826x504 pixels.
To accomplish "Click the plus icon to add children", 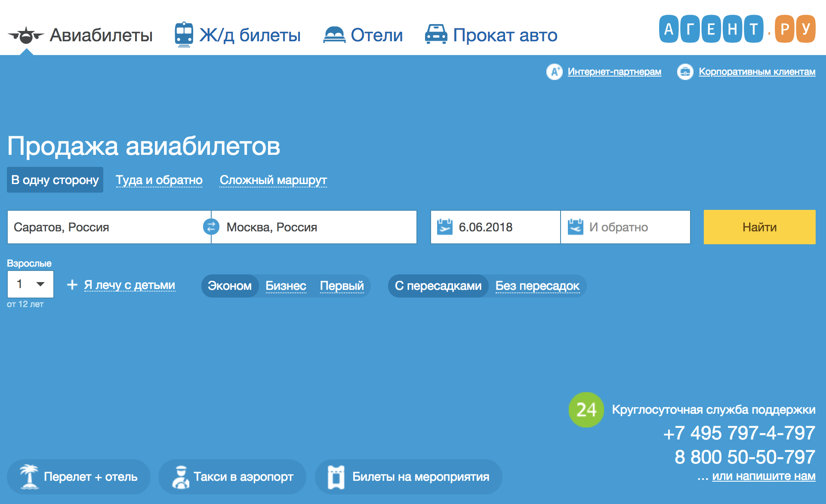I will point(72,285).
